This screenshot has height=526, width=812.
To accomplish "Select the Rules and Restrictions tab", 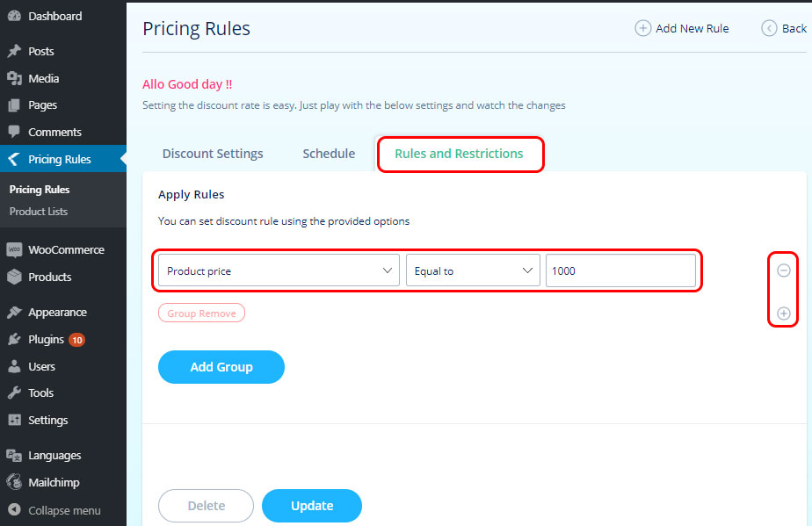I will click(x=459, y=154).
